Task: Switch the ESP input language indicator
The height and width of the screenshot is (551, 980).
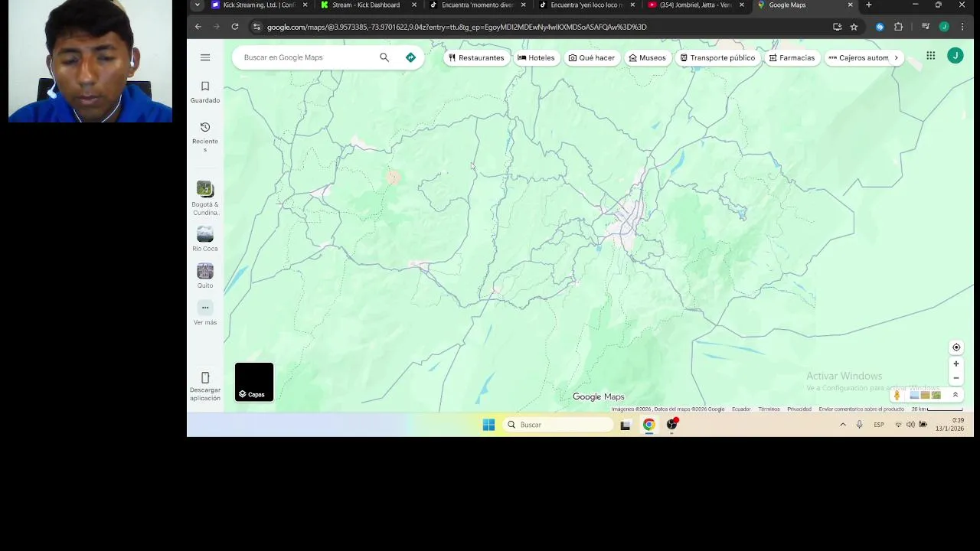Action: coord(879,425)
